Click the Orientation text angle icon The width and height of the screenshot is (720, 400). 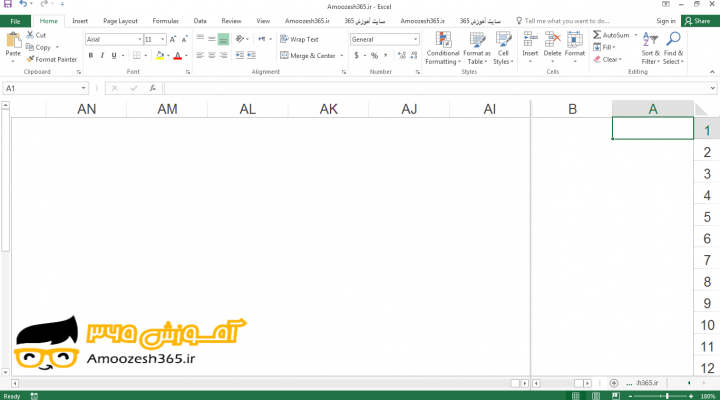pos(240,39)
